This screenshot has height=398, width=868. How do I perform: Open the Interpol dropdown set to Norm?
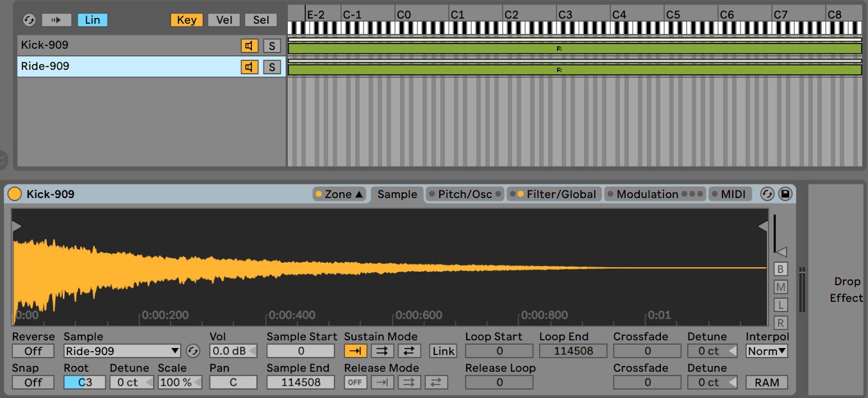coord(767,351)
